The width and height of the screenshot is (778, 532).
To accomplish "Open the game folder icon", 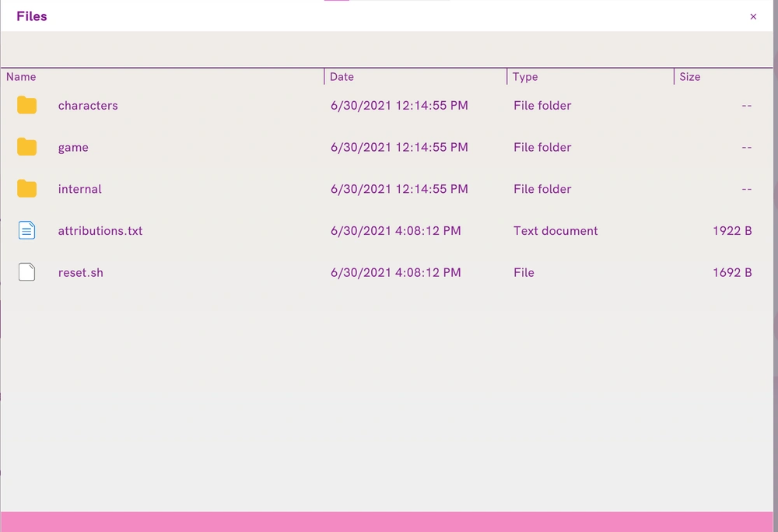I will click(x=26, y=147).
